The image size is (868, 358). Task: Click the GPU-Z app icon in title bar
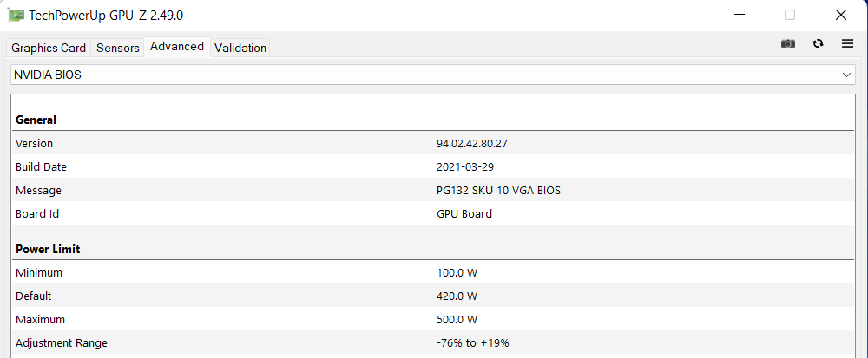pyautogui.click(x=16, y=15)
